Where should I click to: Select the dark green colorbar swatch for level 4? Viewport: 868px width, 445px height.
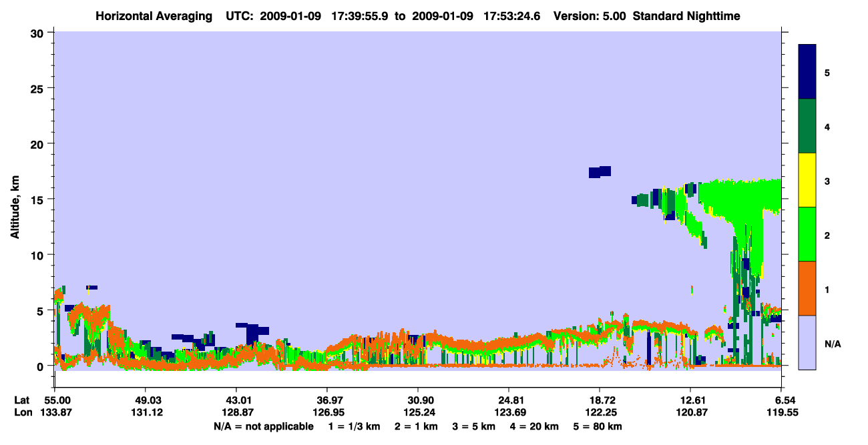point(807,126)
